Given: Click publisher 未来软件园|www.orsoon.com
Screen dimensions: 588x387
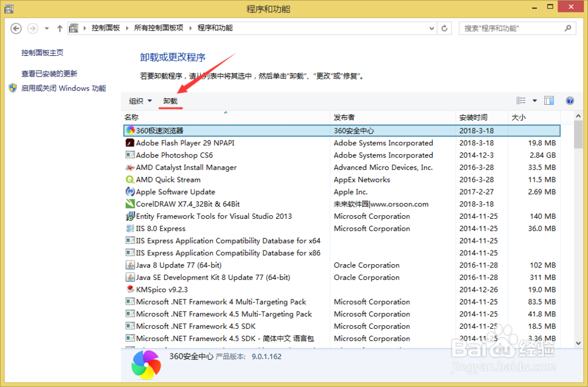Looking at the screenshot, I should tap(381, 204).
